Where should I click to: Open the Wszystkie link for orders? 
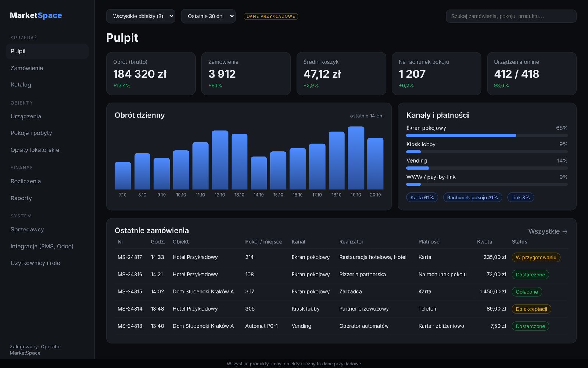coord(548,231)
